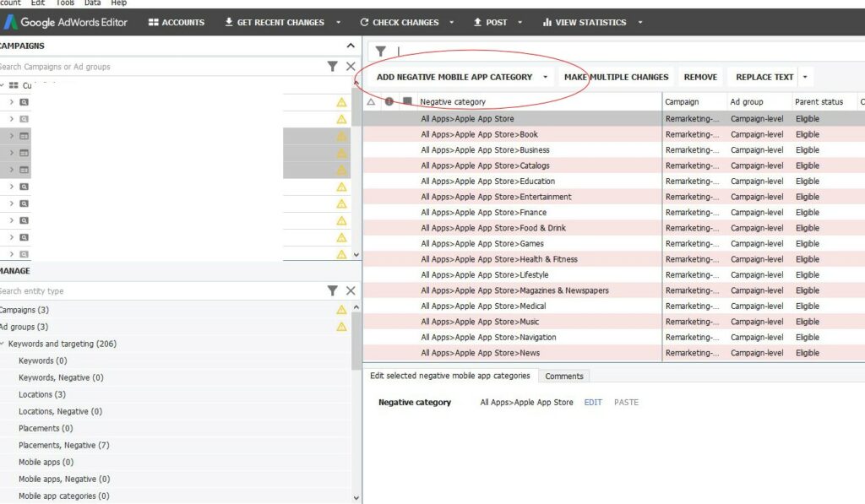Clear the entity type search with X

tap(351, 290)
